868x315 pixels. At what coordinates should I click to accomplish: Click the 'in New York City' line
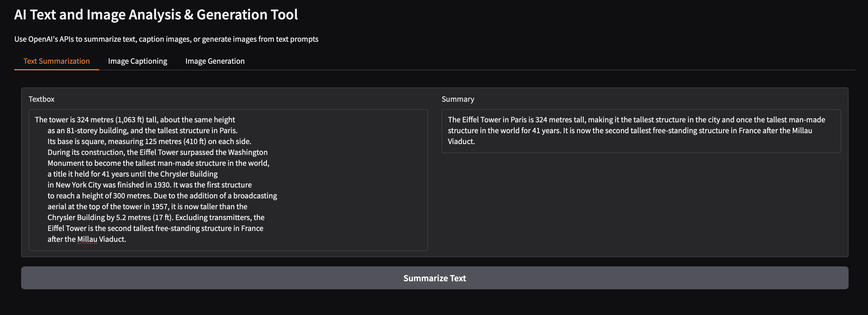point(149,185)
